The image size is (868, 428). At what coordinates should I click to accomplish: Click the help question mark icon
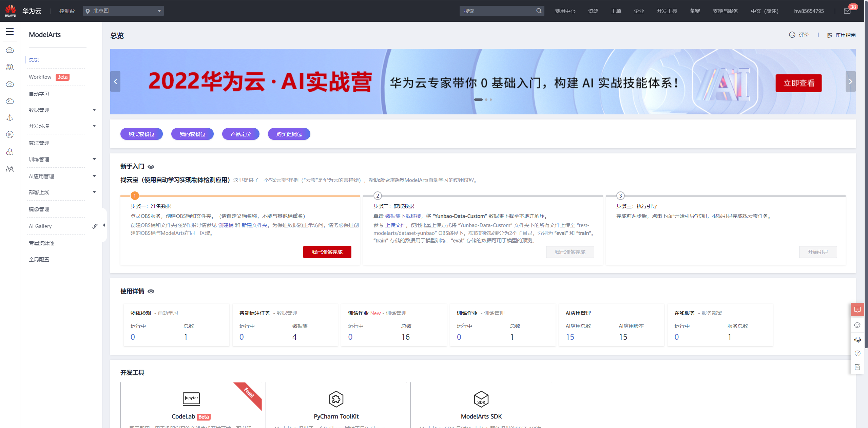857,353
